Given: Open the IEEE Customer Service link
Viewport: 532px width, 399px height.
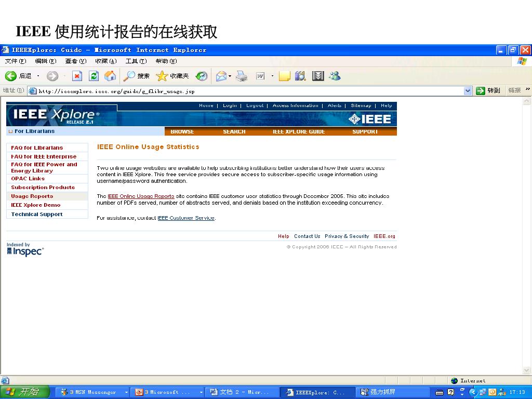Looking at the screenshot, I should tap(186, 218).
